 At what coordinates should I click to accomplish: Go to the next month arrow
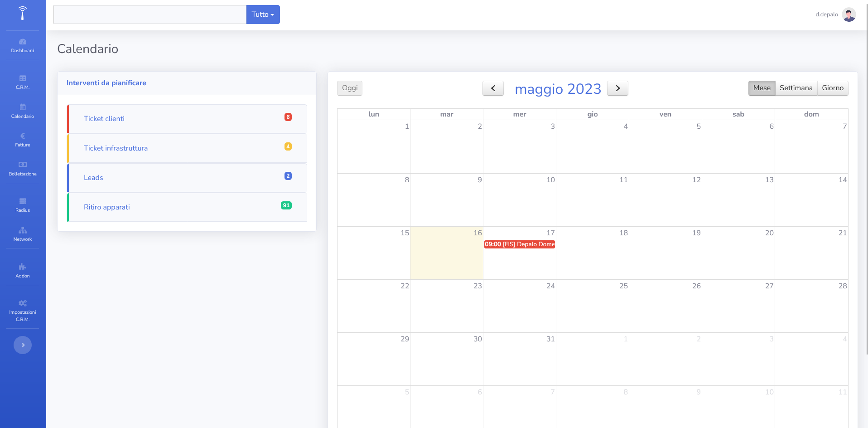click(x=617, y=88)
